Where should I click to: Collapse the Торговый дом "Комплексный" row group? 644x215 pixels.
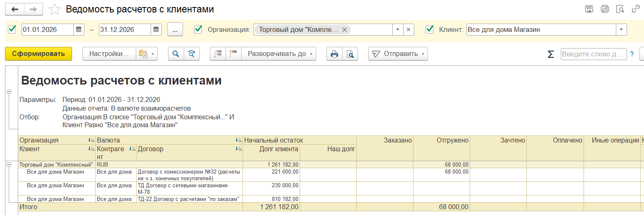(9, 164)
